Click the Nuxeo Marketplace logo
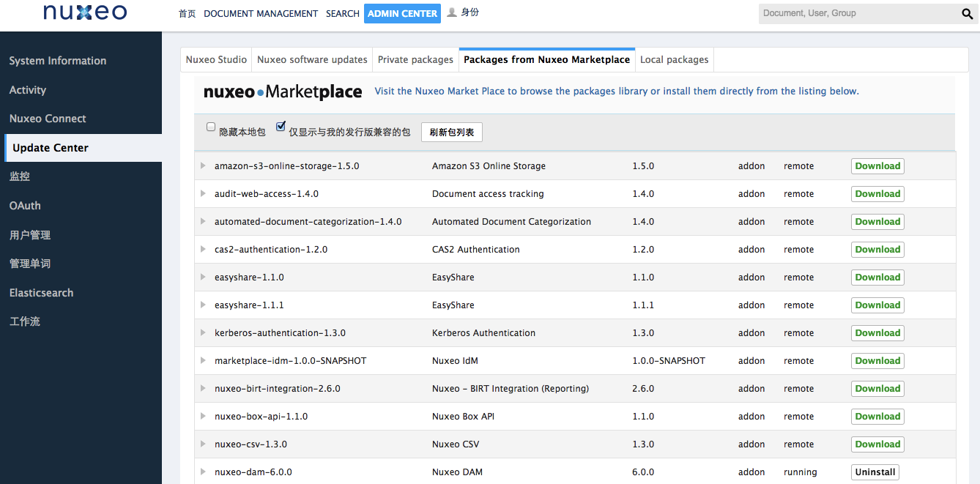This screenshot has width=980, height=484. [x=283, y=92]
